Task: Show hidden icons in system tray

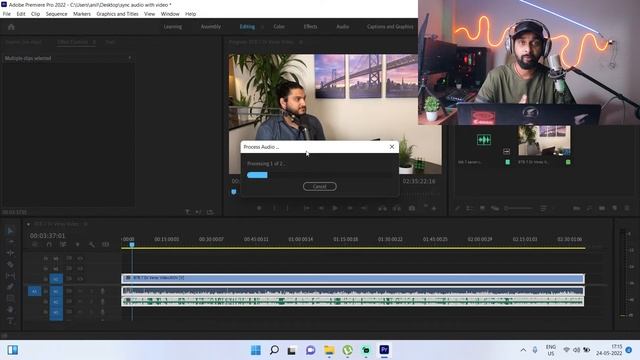Action: click(523, 350)
